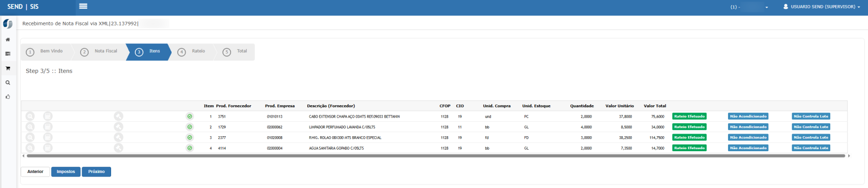Click the thumbs-up icon in sidebar
This screenshot has height=188, width=868.
(x=8, y=97)
